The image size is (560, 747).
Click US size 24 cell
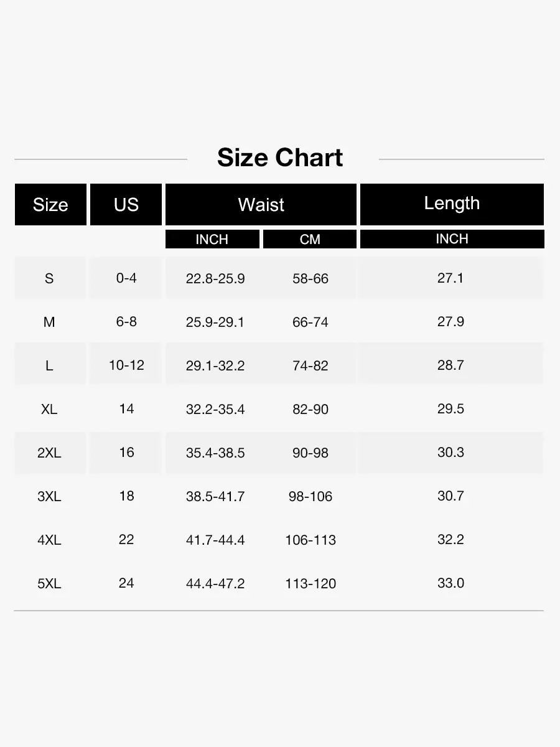click(x=126, y=583)
